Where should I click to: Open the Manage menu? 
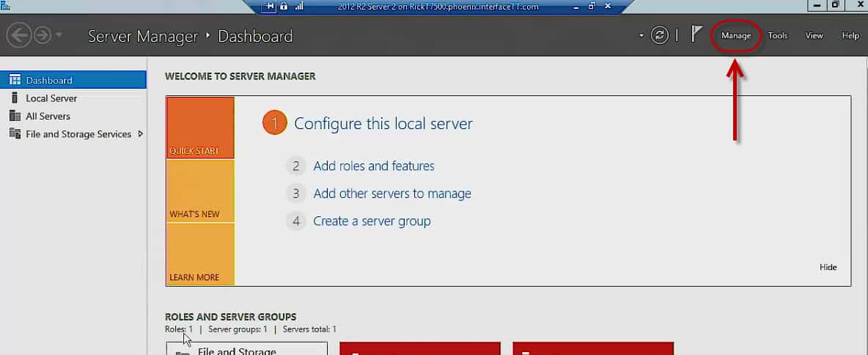point(736,35)
